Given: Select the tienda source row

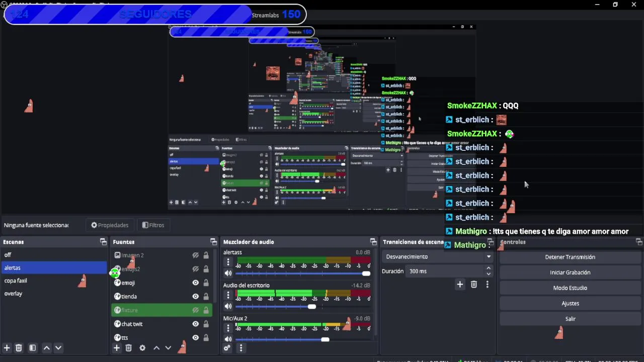Looking at the screenshot, I should 162,297.
